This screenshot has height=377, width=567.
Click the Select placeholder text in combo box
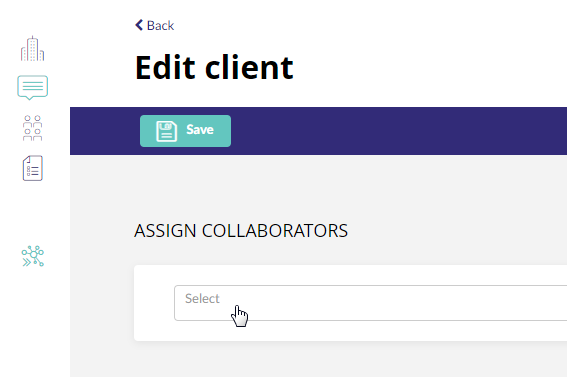[202, 298]
